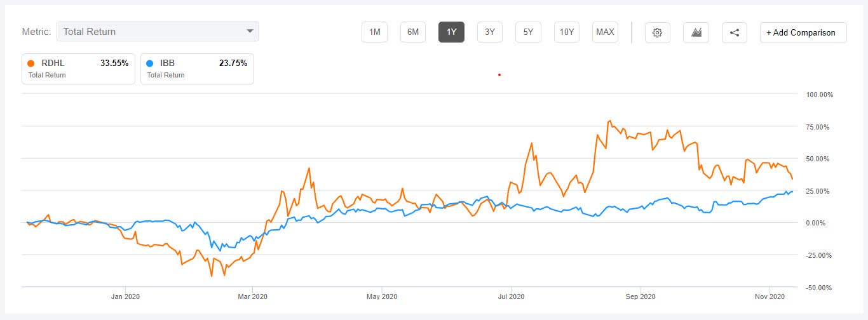
Task: Click the Mar 2020 axis label
Action: [x=253, y=297]
